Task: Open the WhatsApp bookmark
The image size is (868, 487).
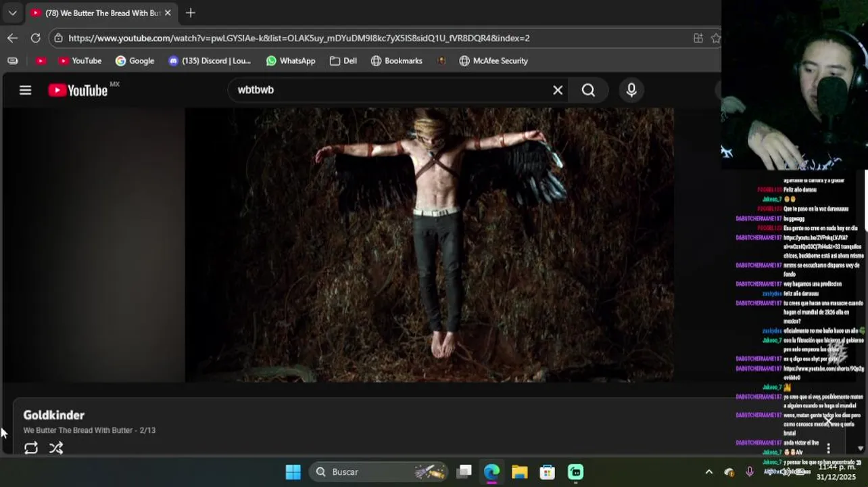Action: pyautogui.click(x=291, y=61)
